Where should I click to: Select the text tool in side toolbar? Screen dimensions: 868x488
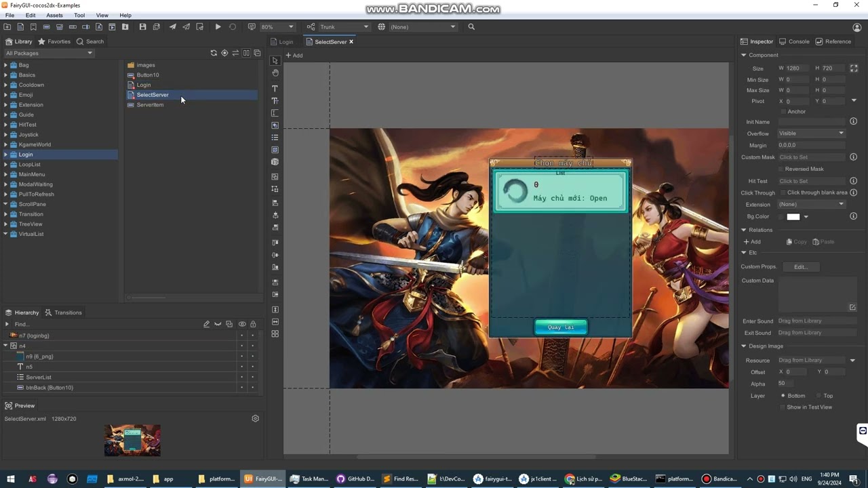point(275,89)
